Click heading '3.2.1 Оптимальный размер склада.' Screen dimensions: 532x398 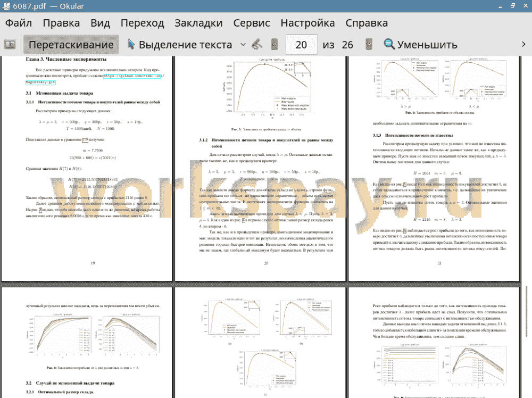tap(60, 392)
